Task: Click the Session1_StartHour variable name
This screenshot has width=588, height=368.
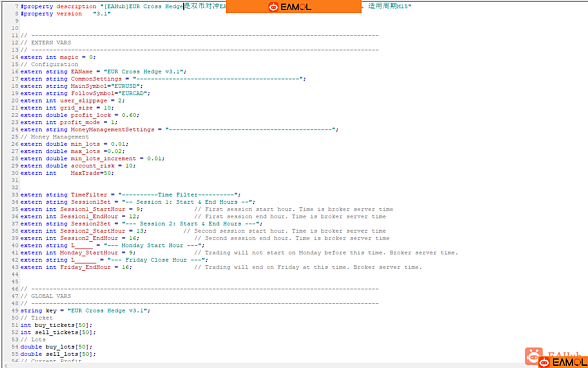Action: 92,209
